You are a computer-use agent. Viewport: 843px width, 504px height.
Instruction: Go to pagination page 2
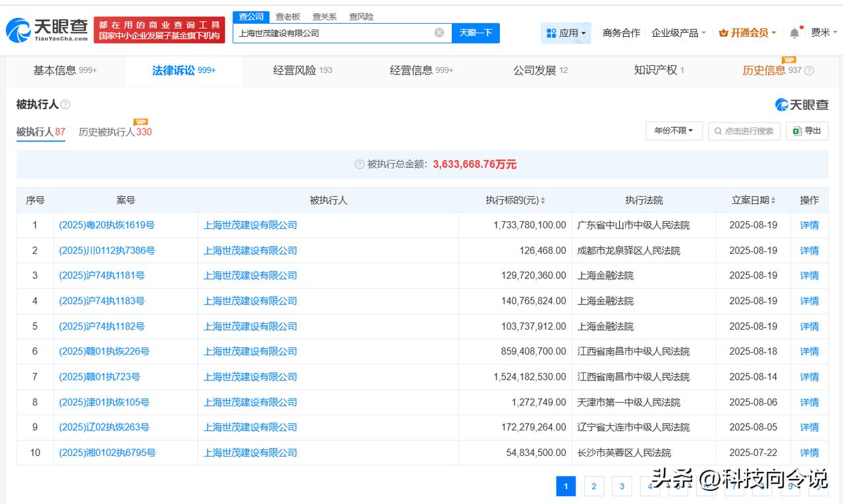click(x=593, y=486)
